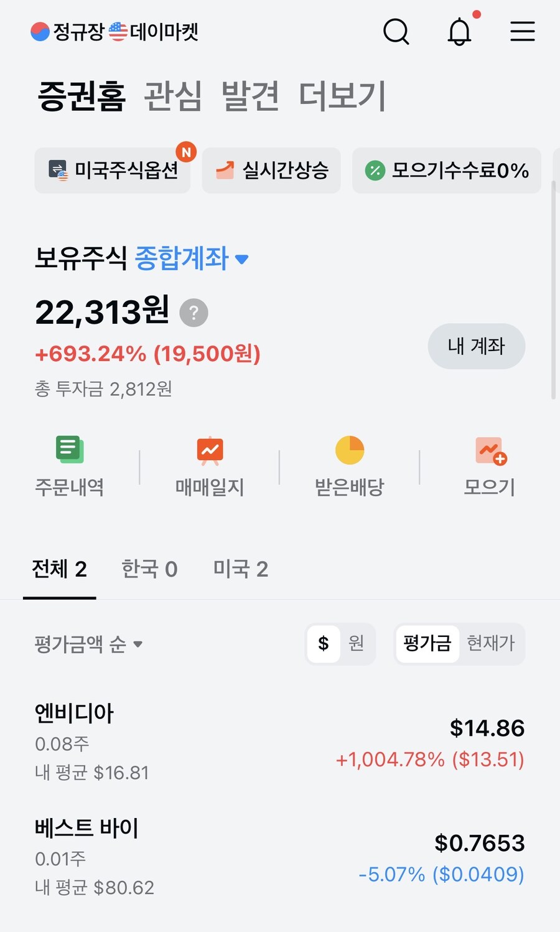Toggle view to 현재가 current price
The height and width of the screenshot is (932, 560).
[x=491, y=643]
